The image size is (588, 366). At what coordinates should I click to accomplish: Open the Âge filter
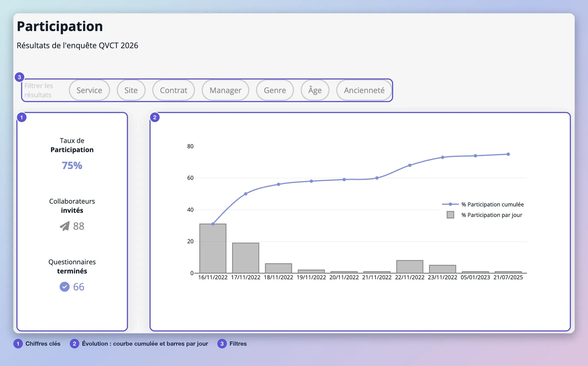(315, 90)
